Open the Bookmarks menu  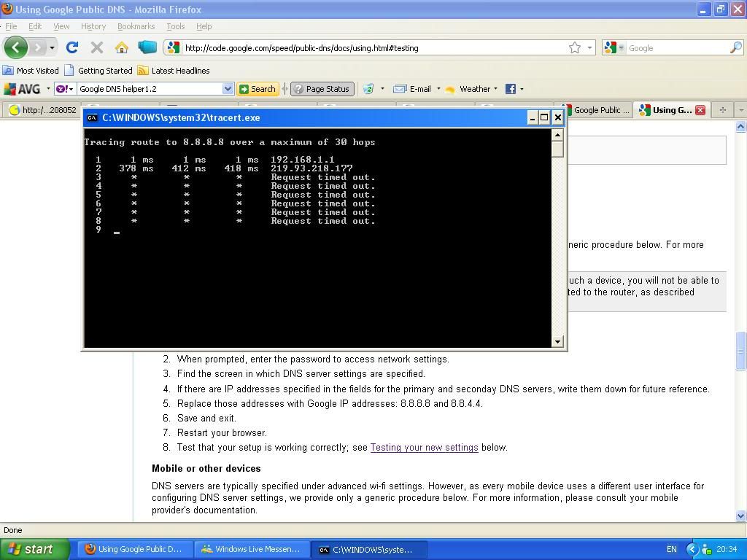pos(136,26)
